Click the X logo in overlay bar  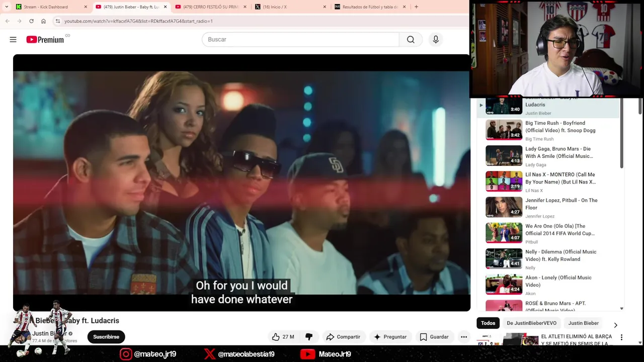[210, 354]
